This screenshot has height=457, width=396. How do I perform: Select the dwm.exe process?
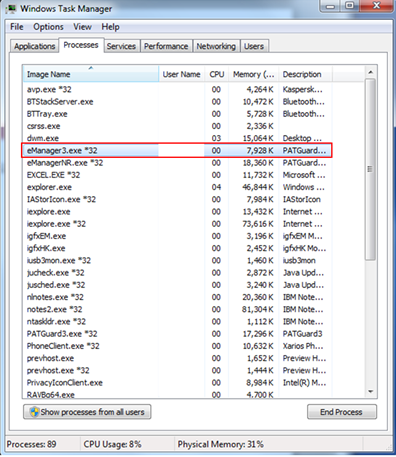tap(177, 138)
